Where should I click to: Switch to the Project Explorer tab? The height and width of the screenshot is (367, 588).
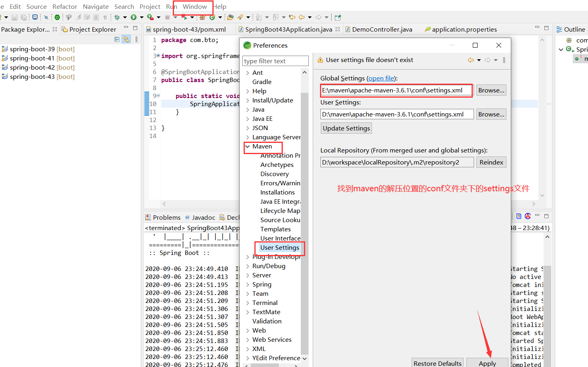pyautogui.click(x=89, y=29)
